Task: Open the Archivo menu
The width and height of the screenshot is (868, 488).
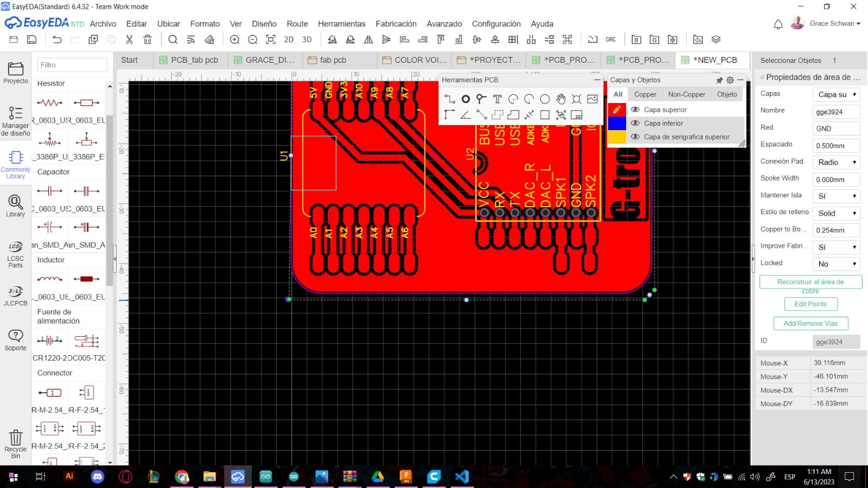Action: tap(103, 24)
